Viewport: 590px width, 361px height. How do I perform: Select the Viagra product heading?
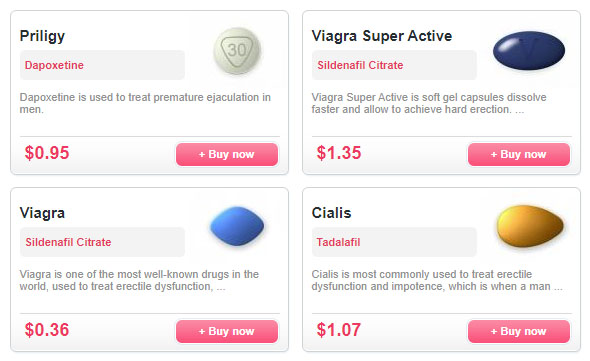pos(42,213)
